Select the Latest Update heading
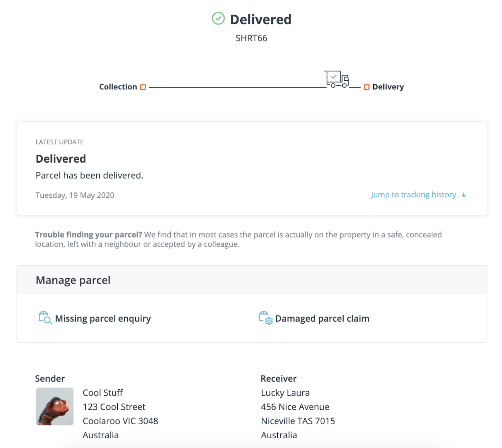Screen dimensions: 502x448 point(60,142)
